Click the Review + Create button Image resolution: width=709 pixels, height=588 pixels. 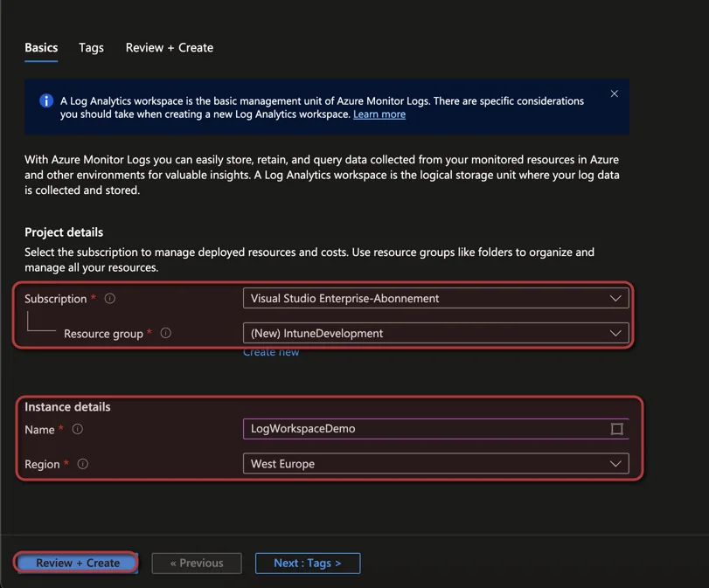[78, 564]
